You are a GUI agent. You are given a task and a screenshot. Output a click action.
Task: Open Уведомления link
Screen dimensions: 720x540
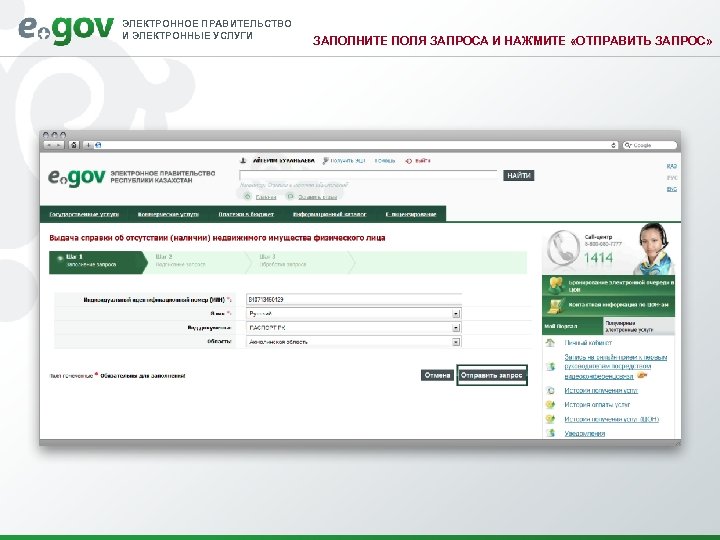click(x=585, y=433)
